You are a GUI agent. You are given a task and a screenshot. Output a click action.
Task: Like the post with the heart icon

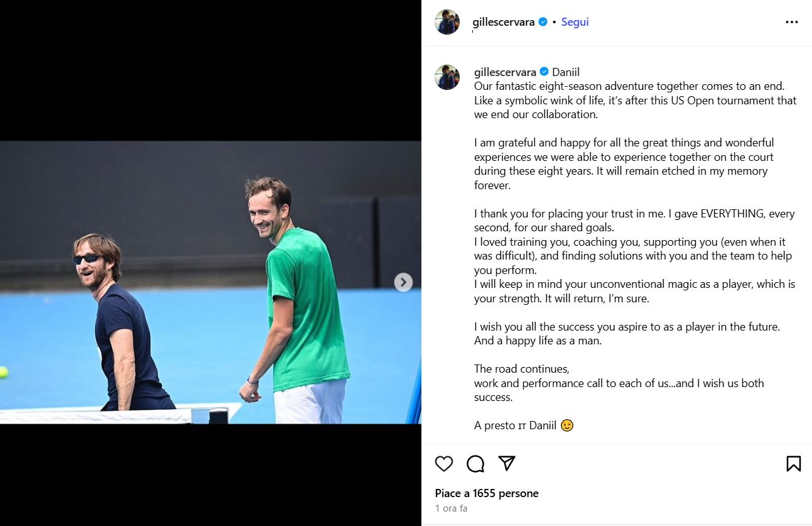pyautogui.click(x=444, y=464)
